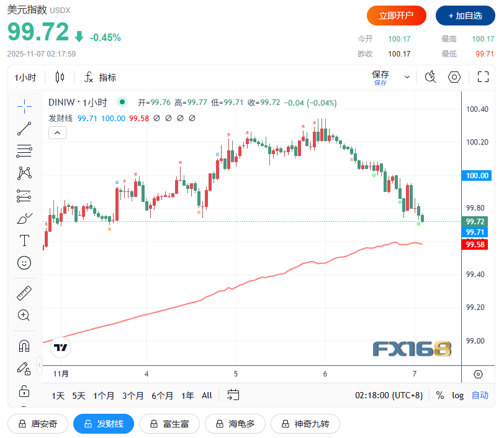This screenshot has width=504, height=438.
Task: Expand the dropdown arrow beside 保存
Action: click(x=407, y=77)
